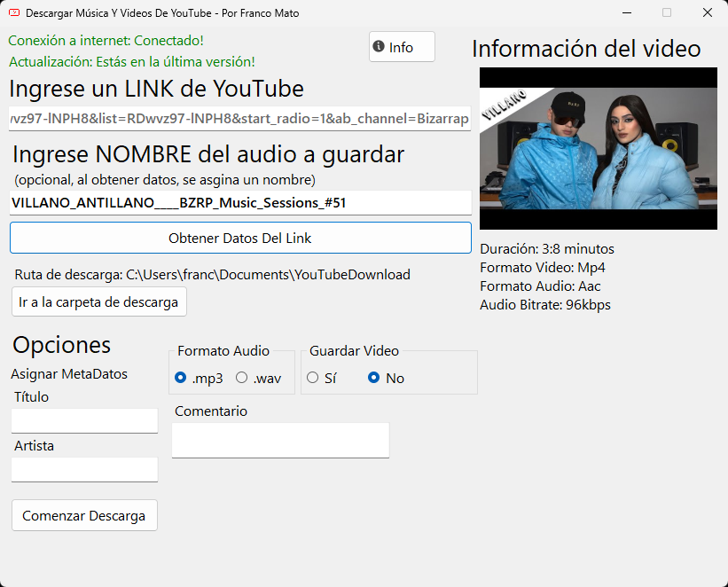Click 'Actualización: Estás en la última versión!' status
Screen dimensions: 728x587
132,62
